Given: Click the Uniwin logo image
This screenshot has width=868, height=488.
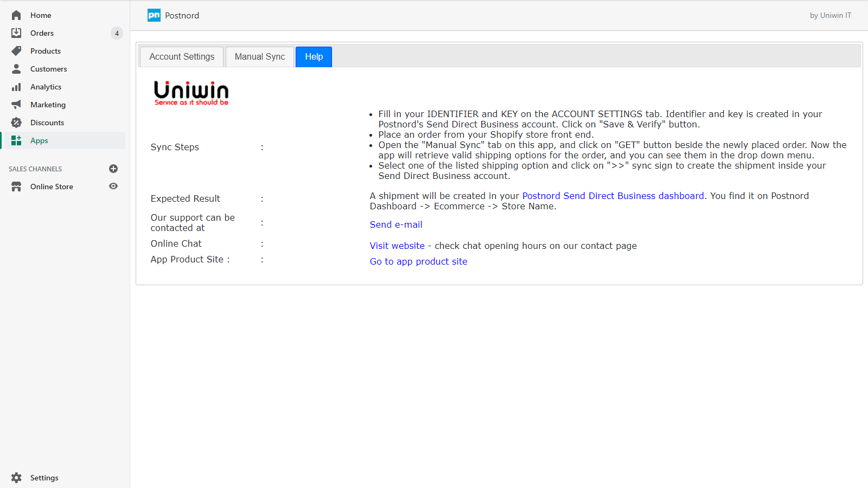Looking at the screenshot, I should tap(192, 93).
